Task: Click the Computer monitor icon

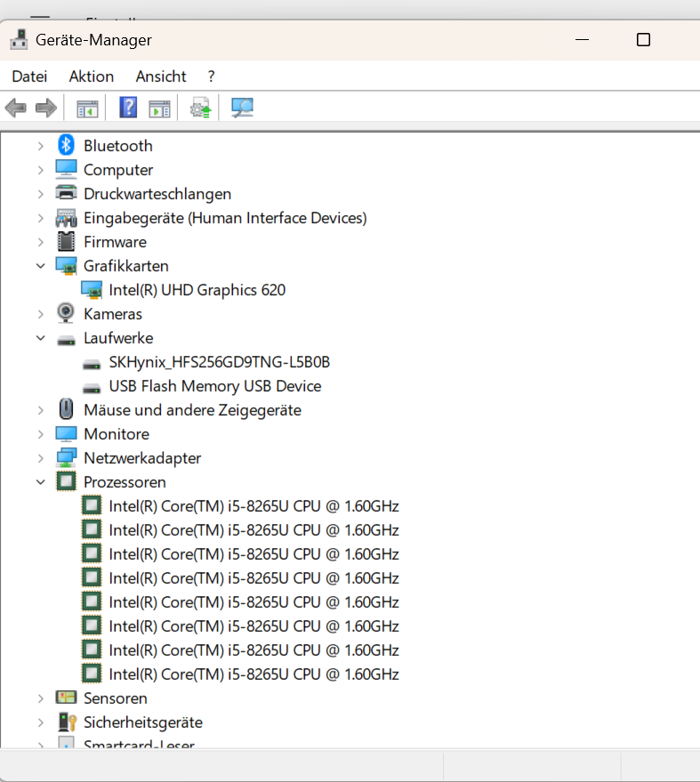Action: pos(66,170)
